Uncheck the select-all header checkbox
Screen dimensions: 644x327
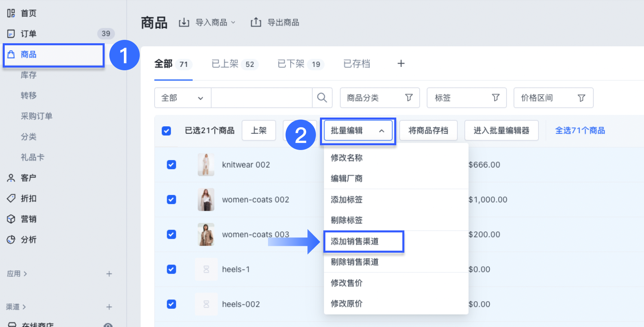pos(166,131)
